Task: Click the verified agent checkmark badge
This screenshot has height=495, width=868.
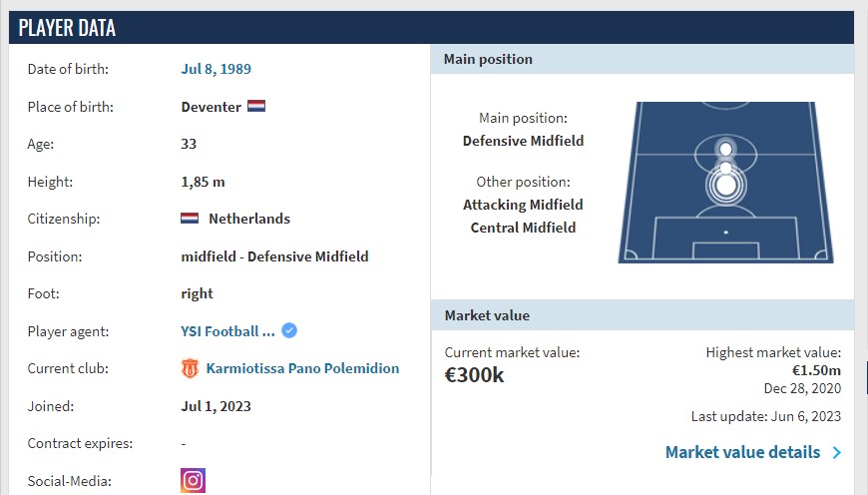Action: point(289,330)
